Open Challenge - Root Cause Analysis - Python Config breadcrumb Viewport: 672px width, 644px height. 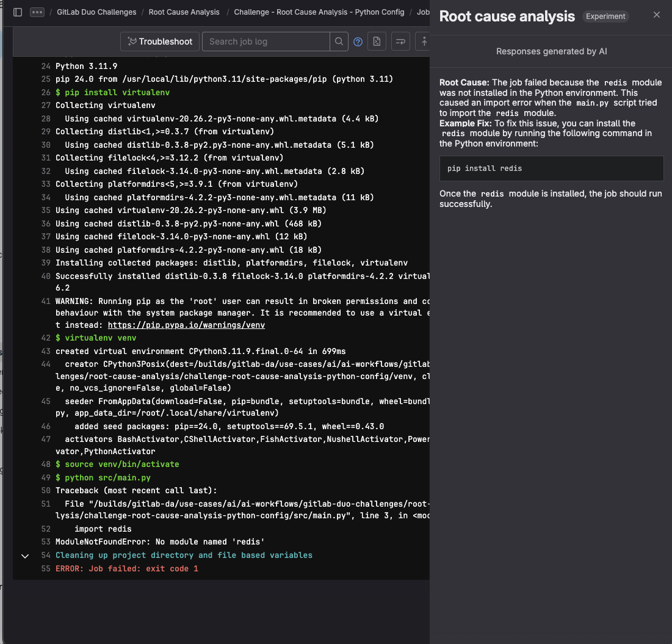(x=319, y=12)
